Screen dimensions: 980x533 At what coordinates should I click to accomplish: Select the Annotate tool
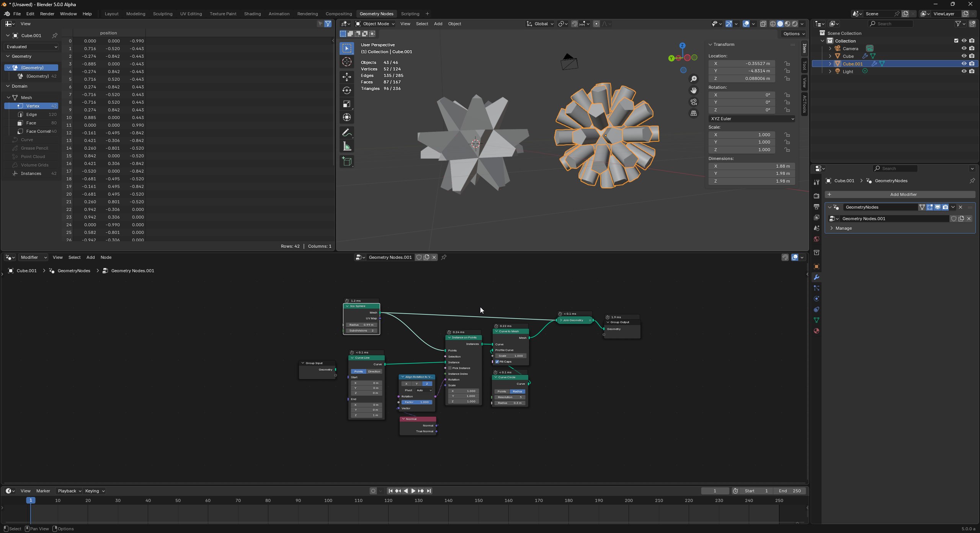[x=347, y=133]
